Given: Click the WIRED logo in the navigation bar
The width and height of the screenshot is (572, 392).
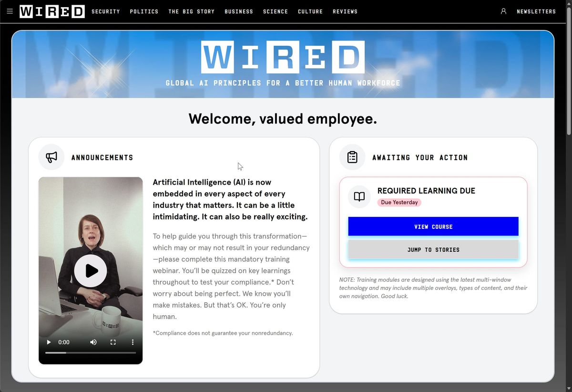Looking at the screenshot, I should click(52, 11).
